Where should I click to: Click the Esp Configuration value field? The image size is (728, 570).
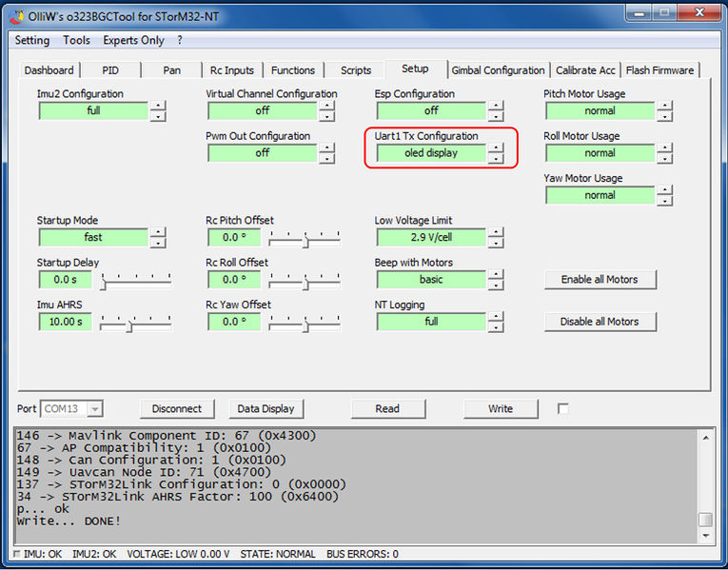pos(431,111)
